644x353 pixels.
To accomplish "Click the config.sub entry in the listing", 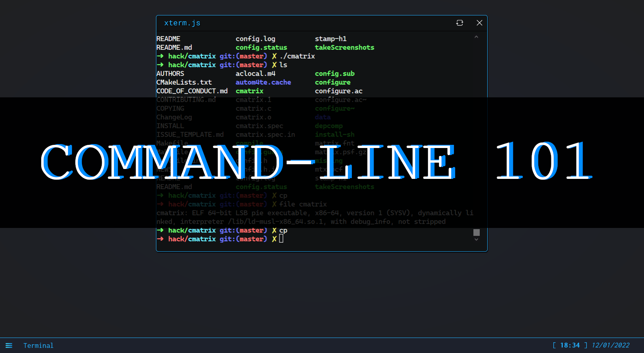I will coord(334,74).
